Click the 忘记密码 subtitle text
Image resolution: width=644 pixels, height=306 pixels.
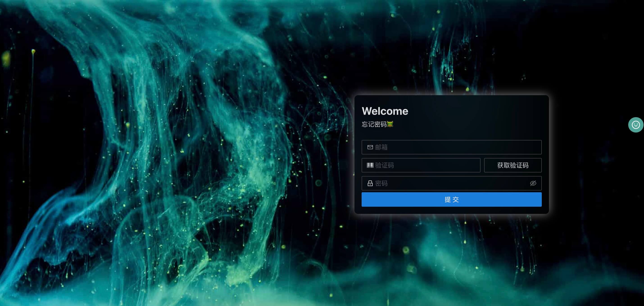pyautogui.click(x=374, y=124)
